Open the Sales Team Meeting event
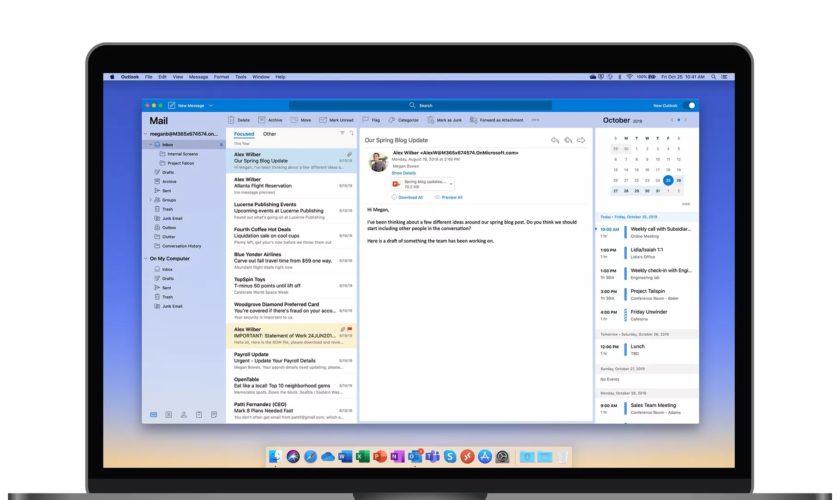 click(647, 408)
